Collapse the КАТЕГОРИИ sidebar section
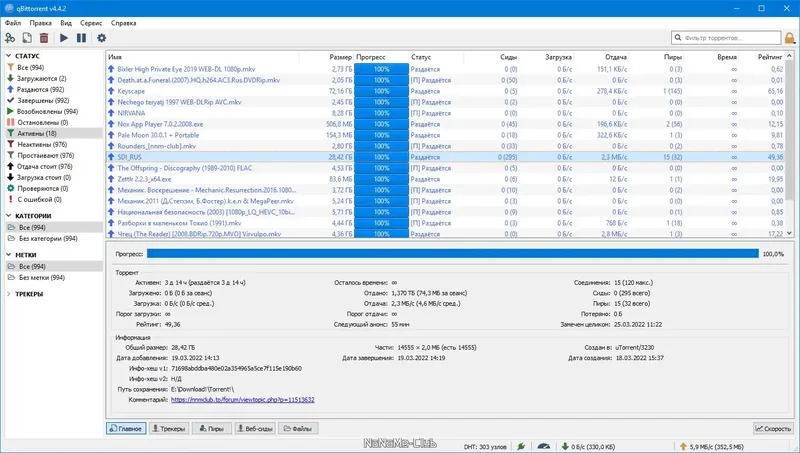Image resolution: width=800 pixels, height=453 pixels. pyautogui.click(x=9, y=216)
